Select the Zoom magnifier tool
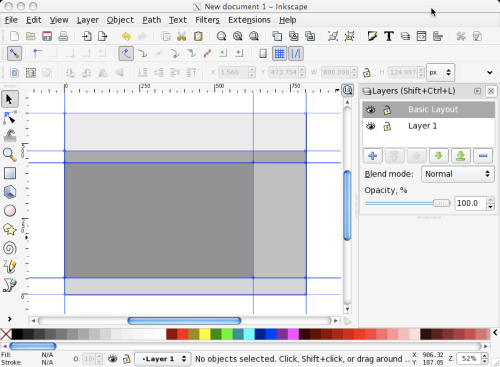The image size is (500, 367). pyautogui.click(x=10, y=155)
